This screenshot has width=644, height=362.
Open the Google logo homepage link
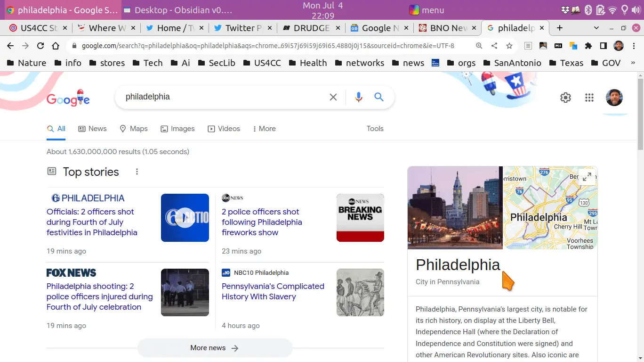pyautogui.click(x=68, y=98)
